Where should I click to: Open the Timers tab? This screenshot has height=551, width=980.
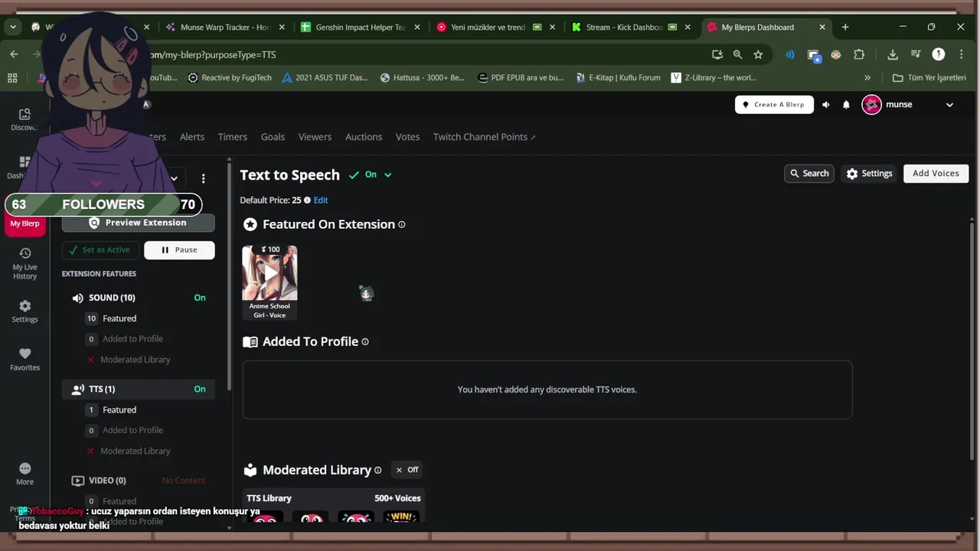(232, 137)
